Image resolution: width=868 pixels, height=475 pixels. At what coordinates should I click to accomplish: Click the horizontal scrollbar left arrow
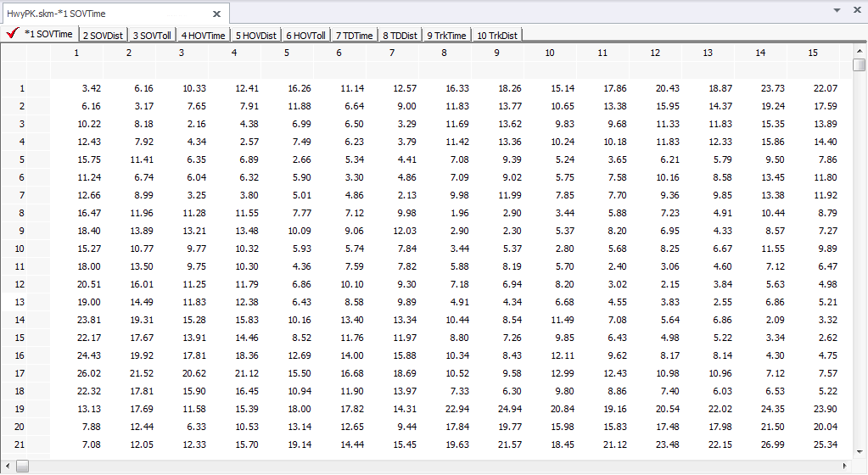[7, 466]
